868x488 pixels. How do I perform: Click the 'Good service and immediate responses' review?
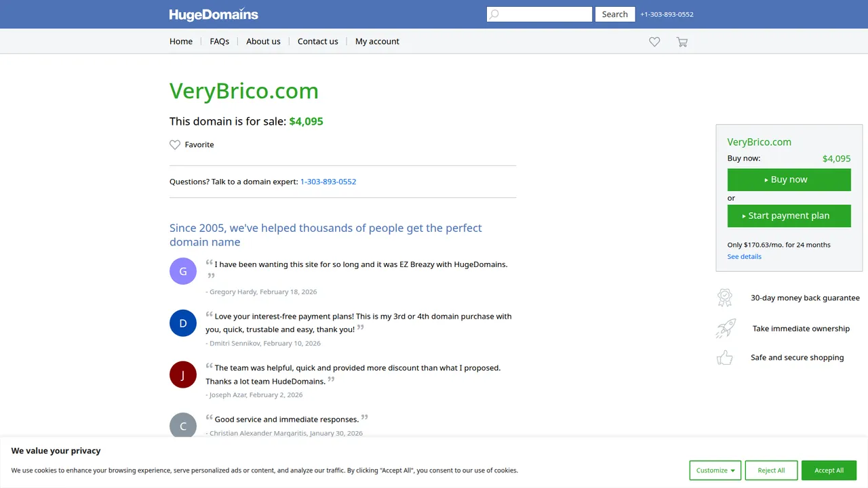tap(287, 420)
